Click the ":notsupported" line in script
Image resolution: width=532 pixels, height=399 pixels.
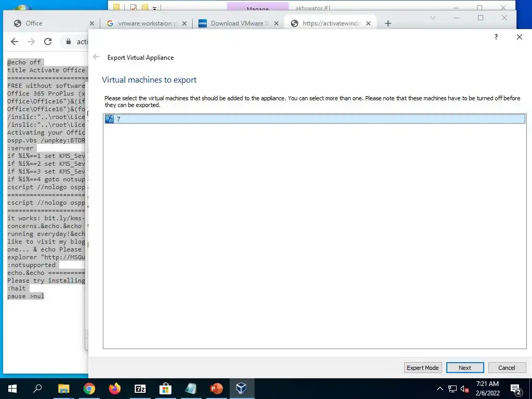[x=31, y=265]
